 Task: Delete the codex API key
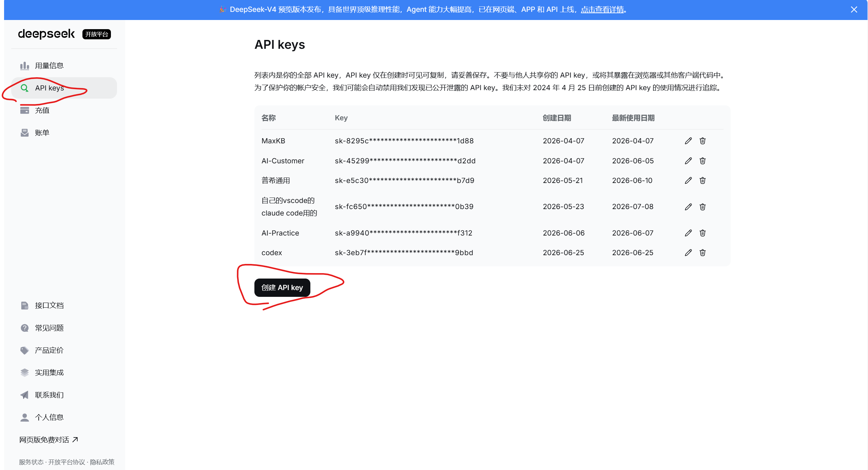(x=702, y=253)
